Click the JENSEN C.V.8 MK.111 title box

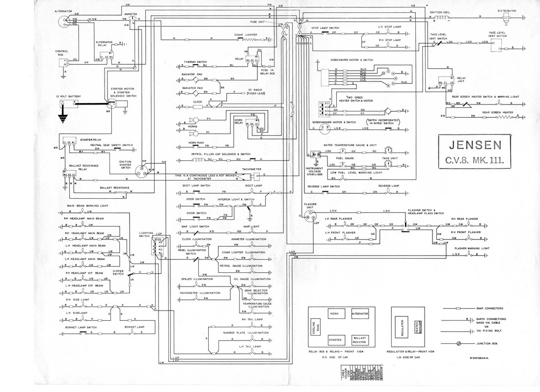click(x=475, y=152)
